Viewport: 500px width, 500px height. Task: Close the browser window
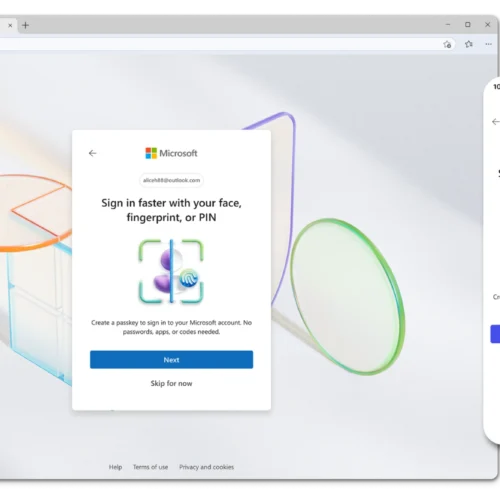tap(487, 25)
